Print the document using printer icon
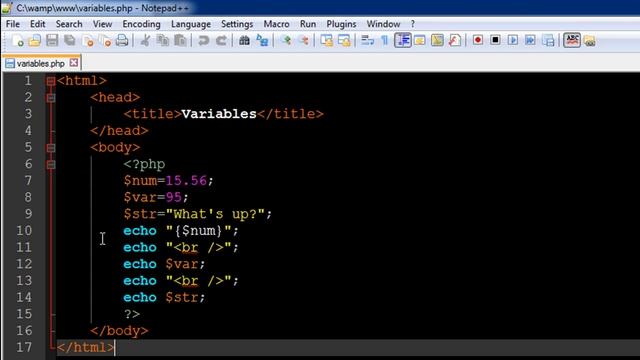This screenshot has height=360, width=640. pyautogui.click(x=122, y=40)
